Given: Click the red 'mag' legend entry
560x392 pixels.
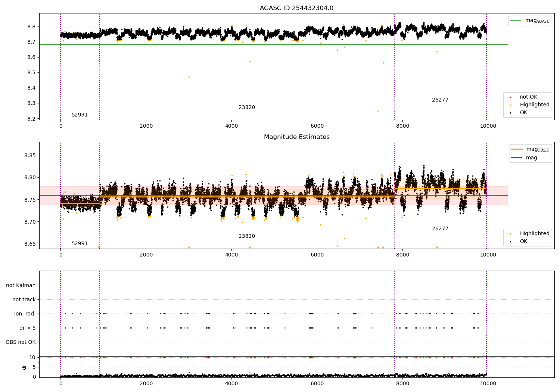Looking at the screenshot, I should tap(524, 158).
